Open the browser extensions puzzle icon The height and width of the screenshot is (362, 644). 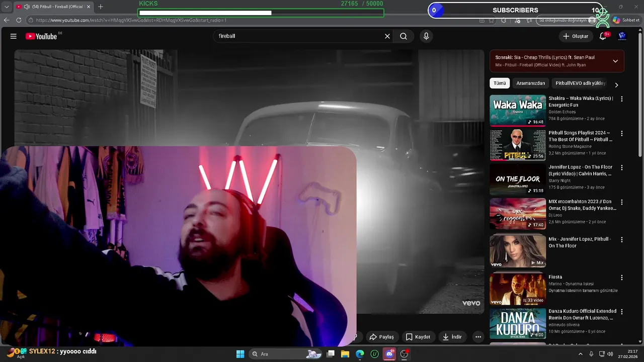pos(504,20)
